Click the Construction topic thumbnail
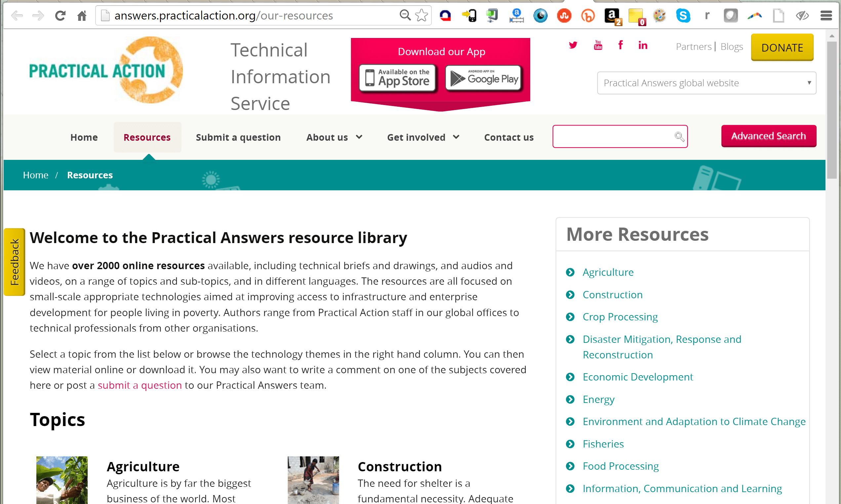The width and height of the screenshot is (841, 504). pyautogui.click(x=313, y=480)
